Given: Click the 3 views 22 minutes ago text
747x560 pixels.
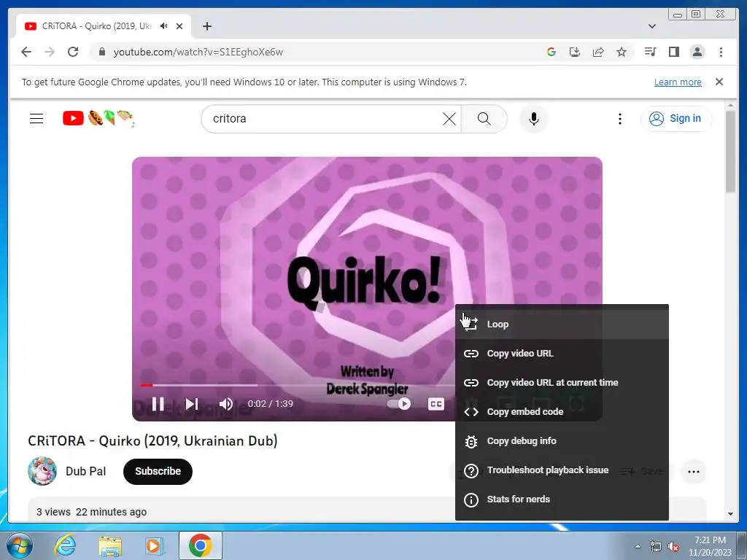Looking at the screenshot, I should pos(91,512).
